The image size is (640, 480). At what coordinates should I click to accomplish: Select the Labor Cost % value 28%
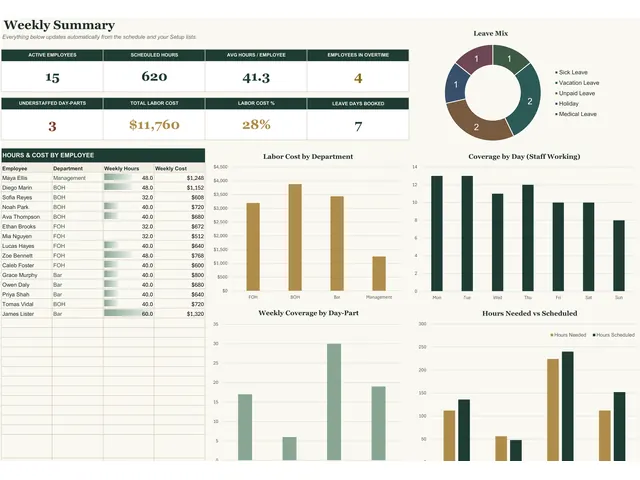256,124
